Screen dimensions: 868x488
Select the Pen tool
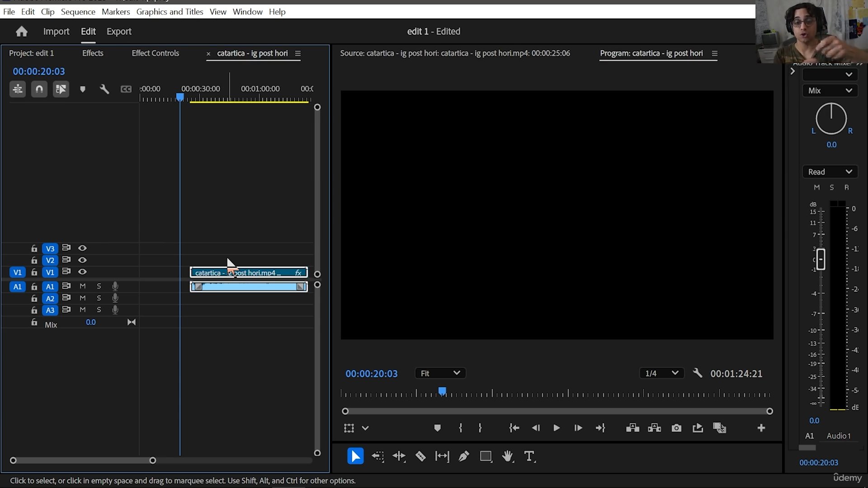click(x=463, y=456)
